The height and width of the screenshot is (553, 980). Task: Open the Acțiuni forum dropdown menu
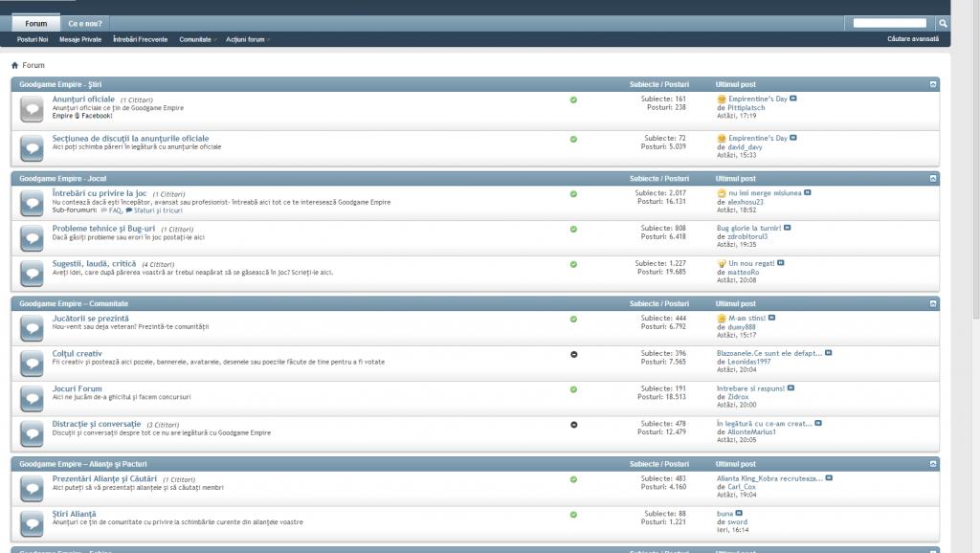tap(248, 39)
